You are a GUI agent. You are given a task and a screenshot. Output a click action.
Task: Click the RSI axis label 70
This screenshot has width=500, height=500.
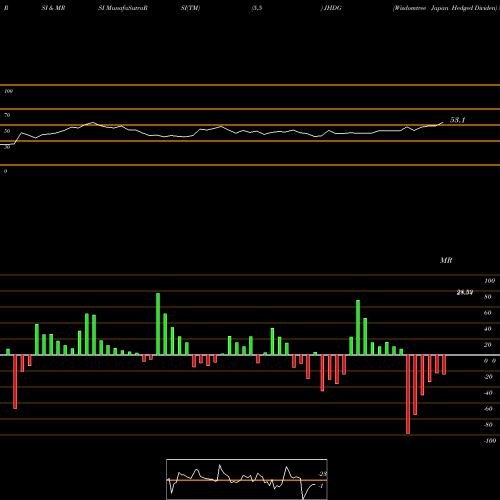(7, 115)
